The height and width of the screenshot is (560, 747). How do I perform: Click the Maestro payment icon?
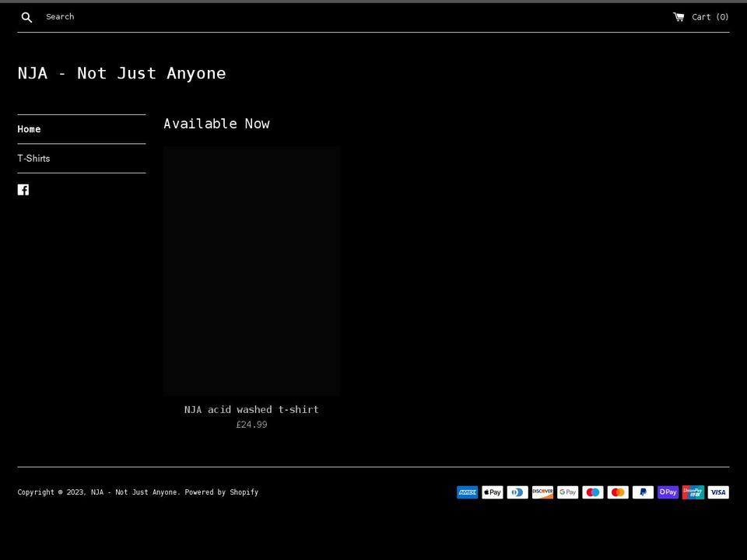593,492
